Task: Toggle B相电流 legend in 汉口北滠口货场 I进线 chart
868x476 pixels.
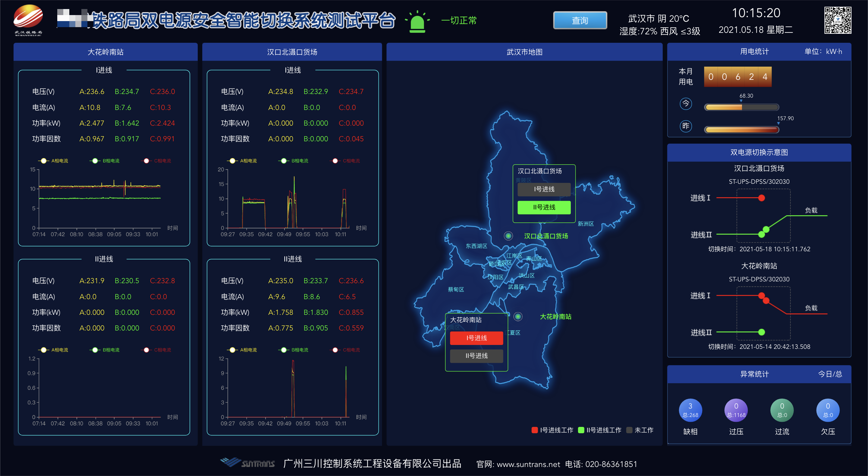Action: 293,161
